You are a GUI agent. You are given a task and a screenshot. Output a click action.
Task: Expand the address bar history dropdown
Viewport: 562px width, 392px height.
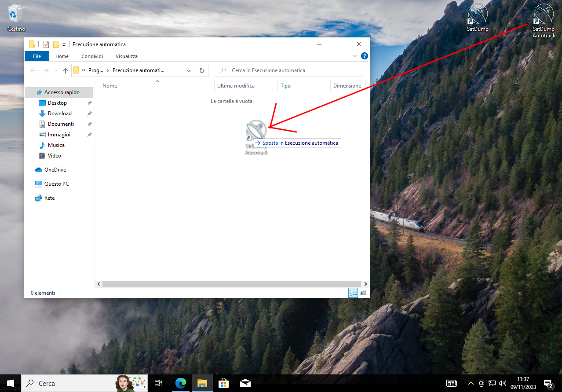(189, 70)
